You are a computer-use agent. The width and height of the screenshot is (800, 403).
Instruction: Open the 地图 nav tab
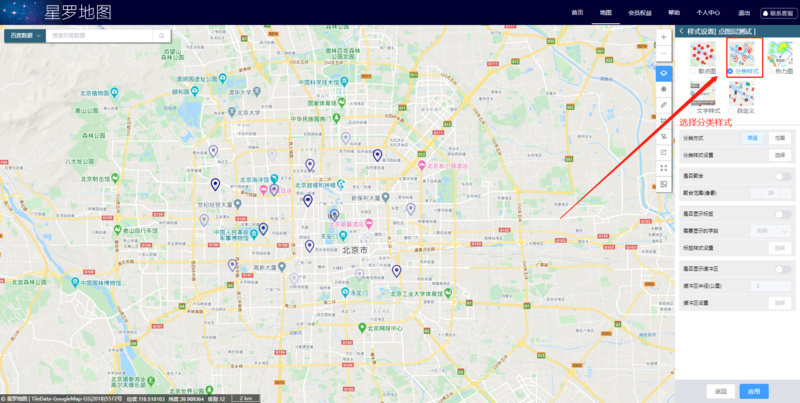point(606,13)
